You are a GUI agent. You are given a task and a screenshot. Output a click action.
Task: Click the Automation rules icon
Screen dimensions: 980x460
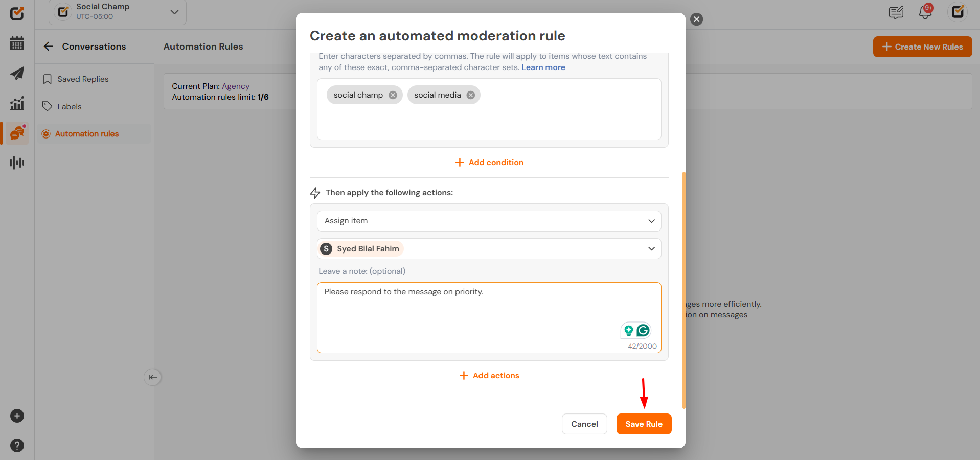[46, 134]
